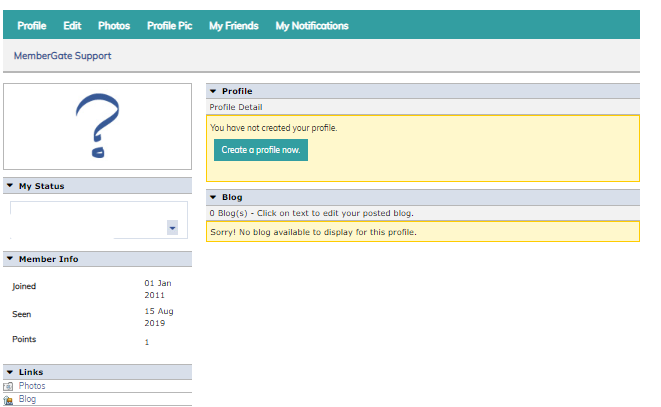Open the Blog link under Links
Viewport: 661px width, 407px height.
(27, 399)
